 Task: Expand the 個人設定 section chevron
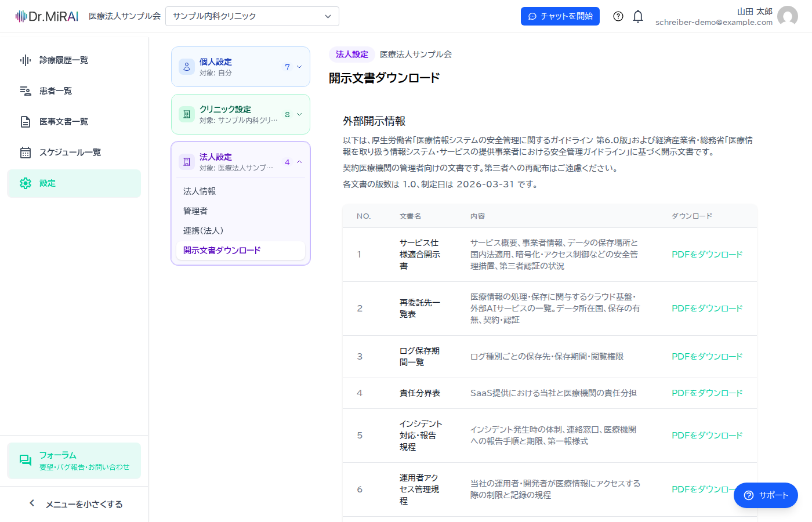[299, 67]
